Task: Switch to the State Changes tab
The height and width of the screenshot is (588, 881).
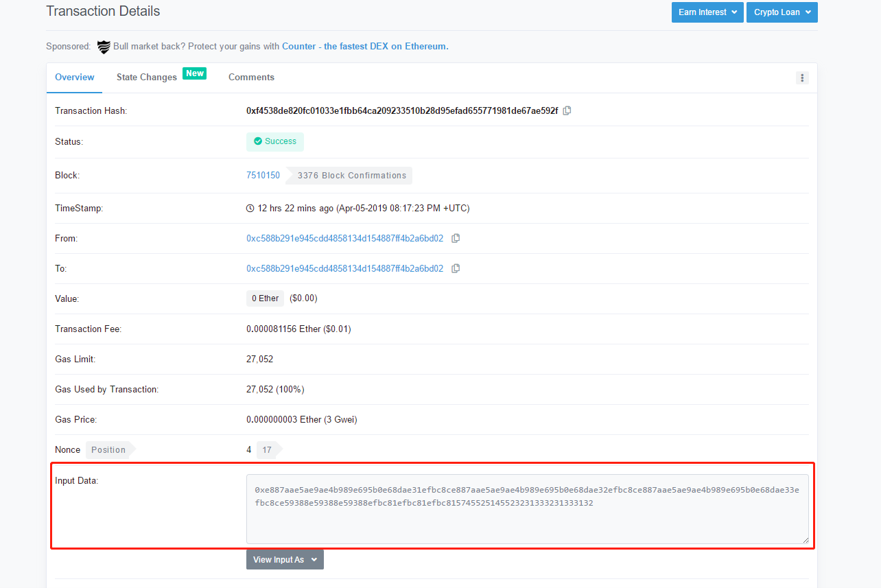Action: click(x=146, y=77)
